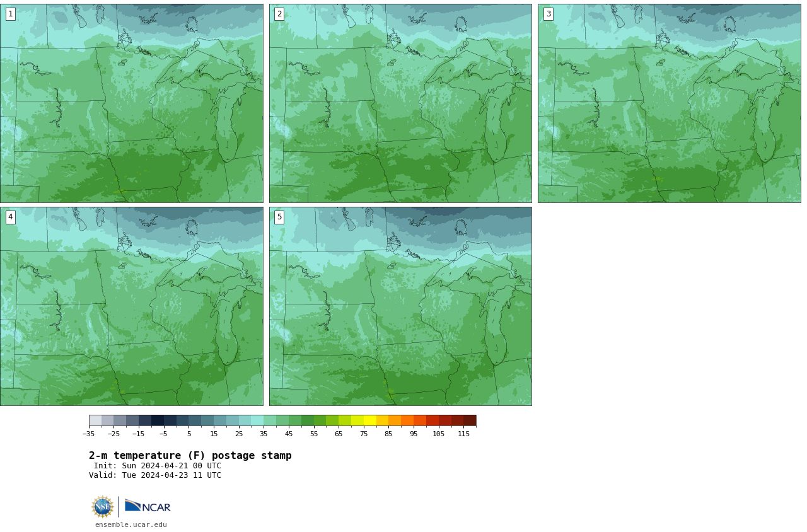The height and width of the screenshot is (532, 807).
Task: Click the −15 colorbar tick label
Action: pyautogui.click(x=139, y=434)
